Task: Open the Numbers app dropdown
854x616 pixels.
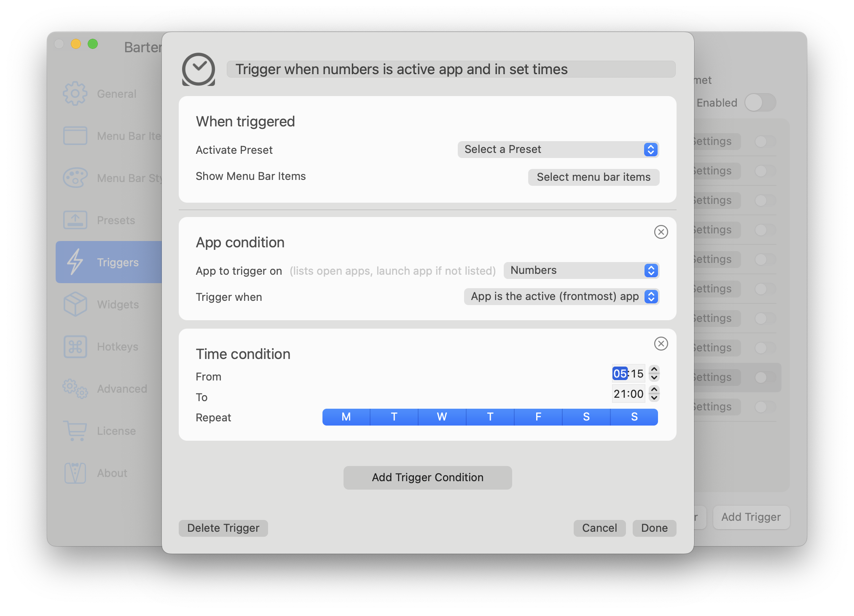Action: point(581,271)
